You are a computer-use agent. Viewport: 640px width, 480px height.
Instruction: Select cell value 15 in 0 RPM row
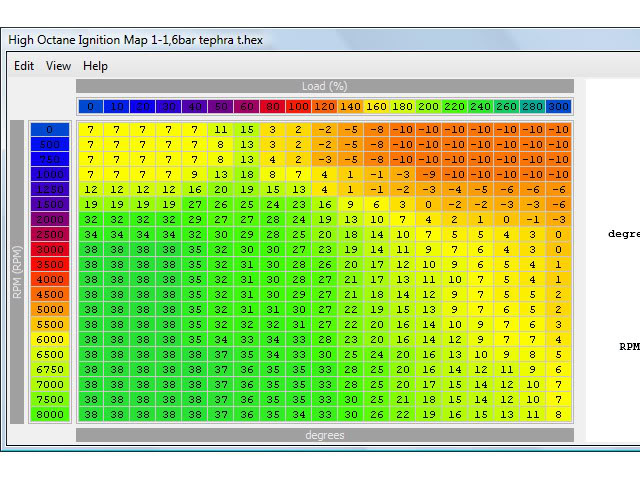[247, 130]
